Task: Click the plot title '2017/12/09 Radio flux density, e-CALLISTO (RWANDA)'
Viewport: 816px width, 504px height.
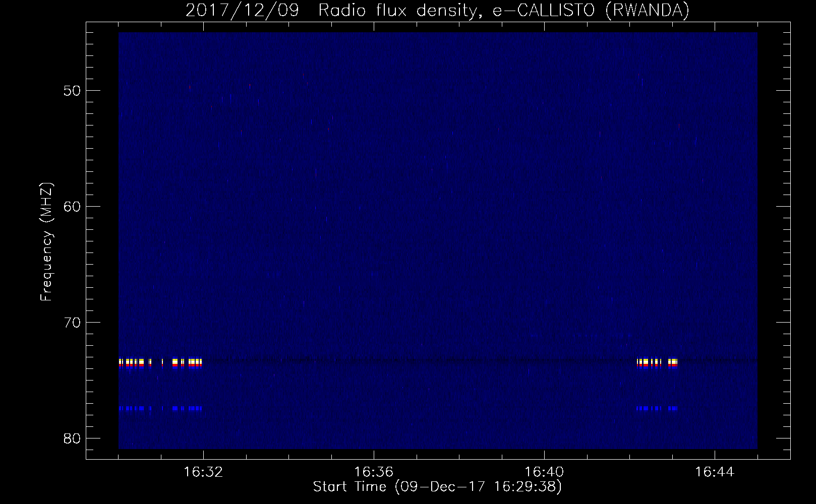Action: [437, 10]
